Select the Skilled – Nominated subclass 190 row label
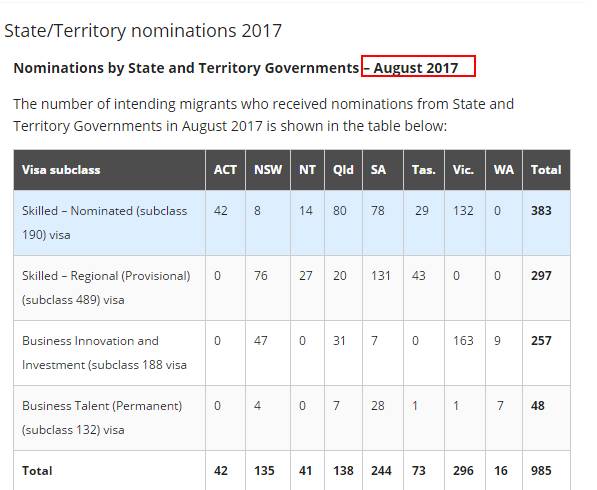 (x=104, y=223)
